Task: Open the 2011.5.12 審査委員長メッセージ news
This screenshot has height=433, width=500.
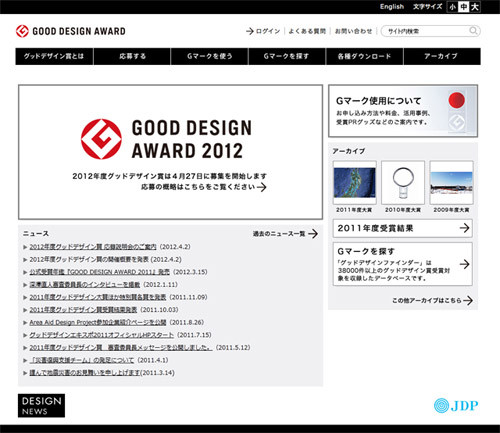Action: pyautogui.click(x=121, y=348)
